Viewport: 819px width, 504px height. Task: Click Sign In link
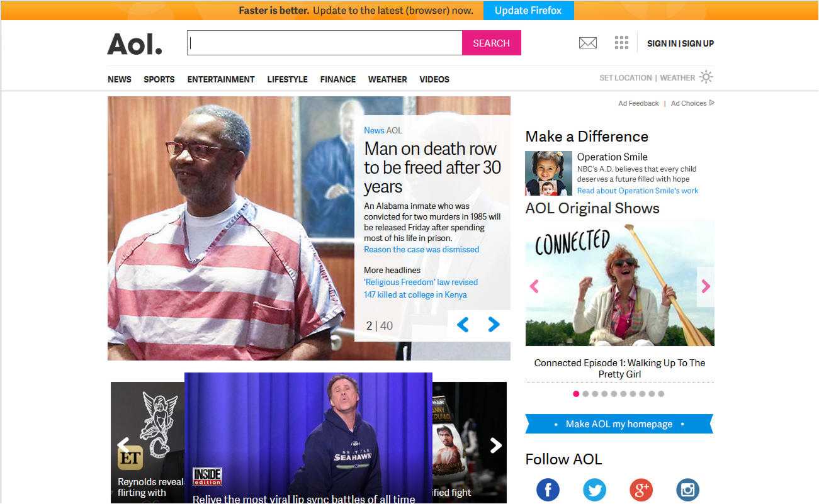[662, 43]
